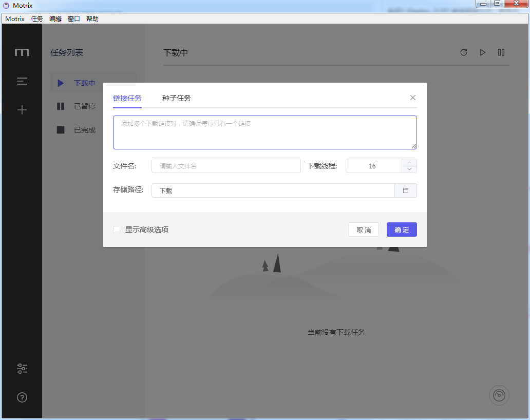Open a new task with the plus icon
The image size is (530, 420).
click(22, 109)
